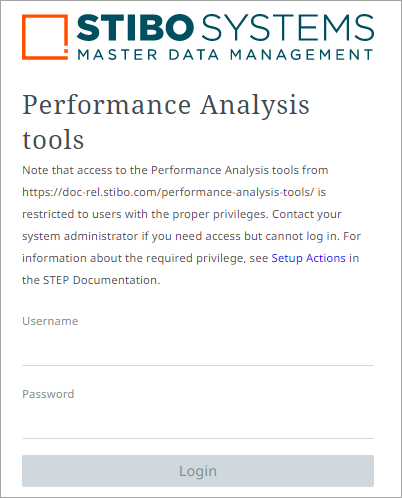The image size is (402, 498).
Task: Click the doc-rel.stibo.com URL text
Action: click(x=168, y=192)
